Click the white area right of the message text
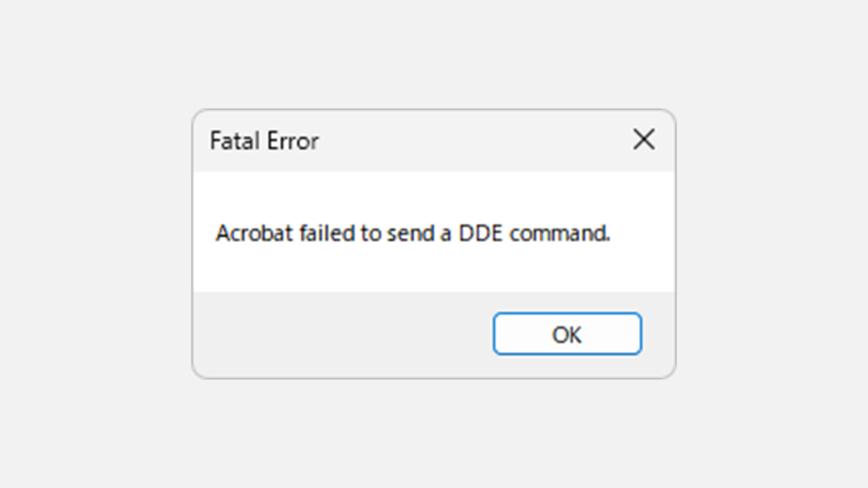Image resolution: width=868 pixels, height=488 pixels. pyautogui.click(x=643, y=233)
